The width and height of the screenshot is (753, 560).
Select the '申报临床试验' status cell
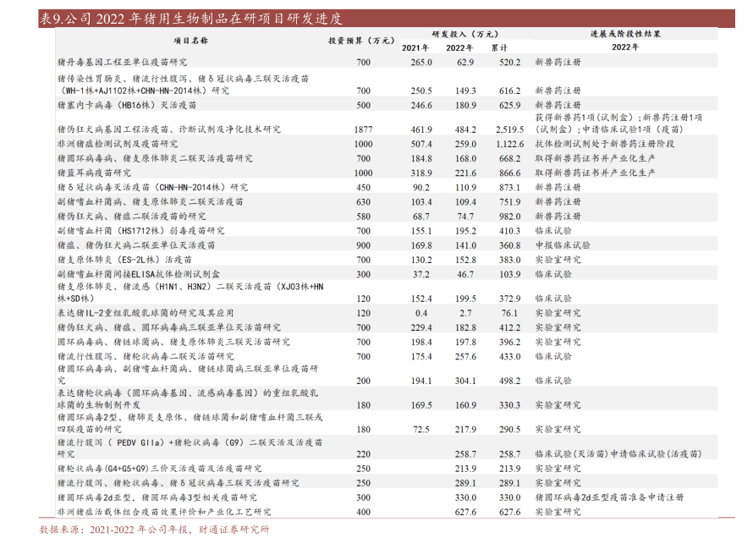click(x=558, y=244)
